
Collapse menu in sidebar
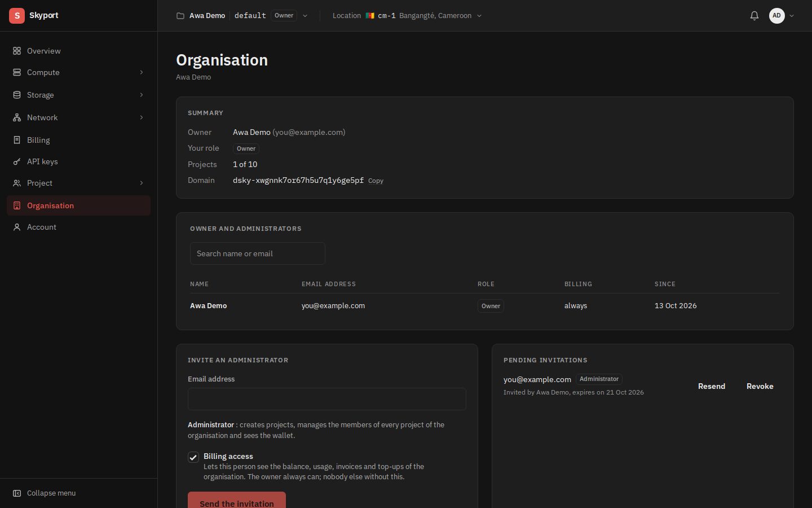[78, 493]
